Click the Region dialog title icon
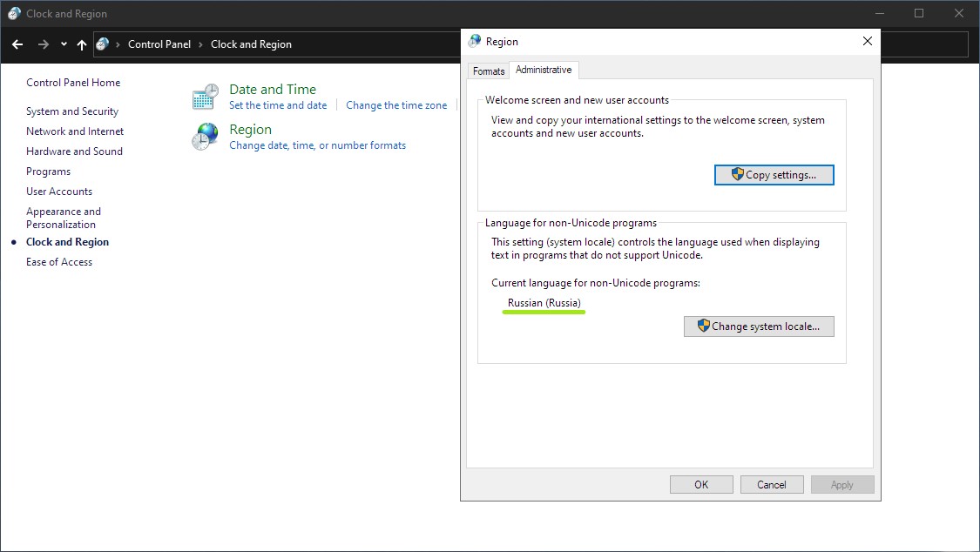980x552 pixels. point(475,41)
